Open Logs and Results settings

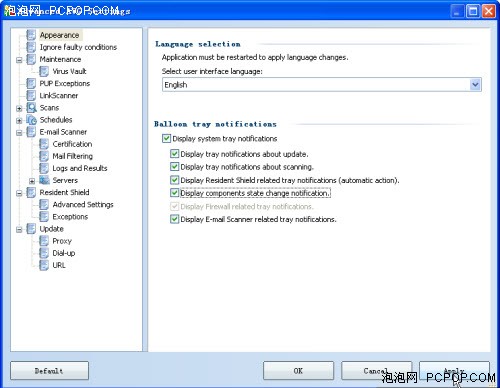coord(80,168)
